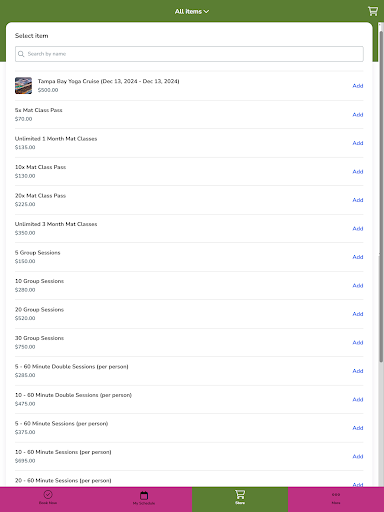Expand the All Items dropdown
384x512 pixels.
[192, 11]
